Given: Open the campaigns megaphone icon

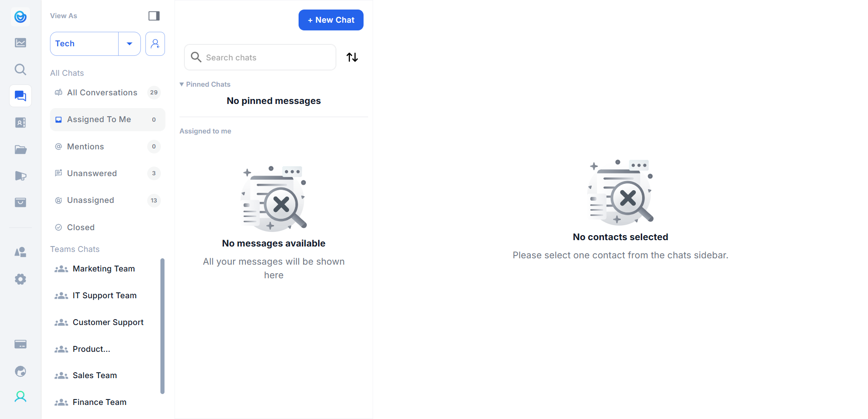Looking at the screenshot, I should [20, 176].
